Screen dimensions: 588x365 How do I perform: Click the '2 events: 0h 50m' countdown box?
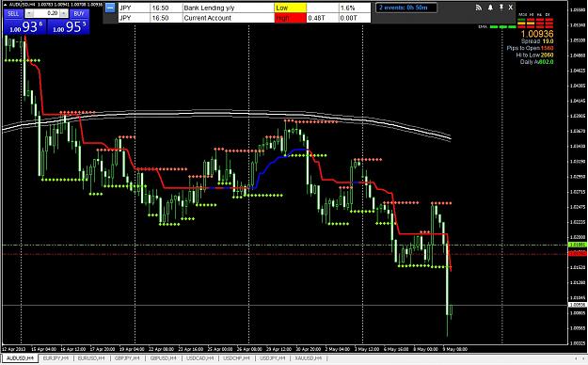point(406,8)
